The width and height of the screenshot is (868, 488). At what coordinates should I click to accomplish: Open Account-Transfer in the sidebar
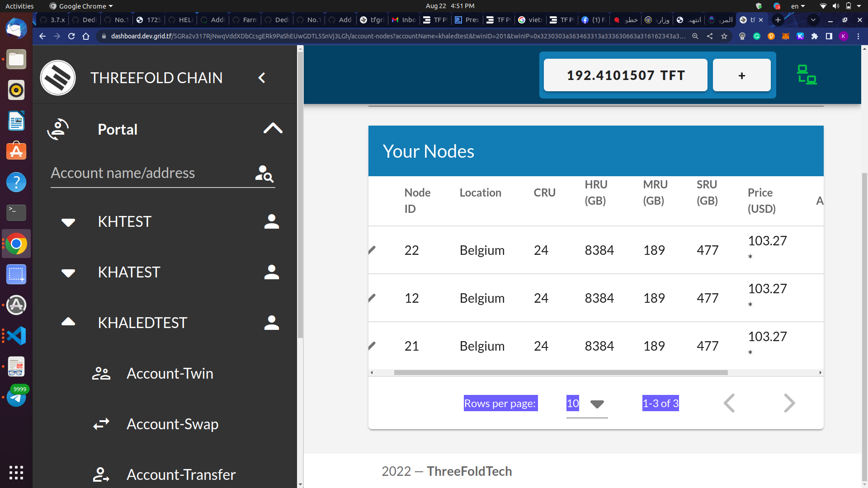181,474
